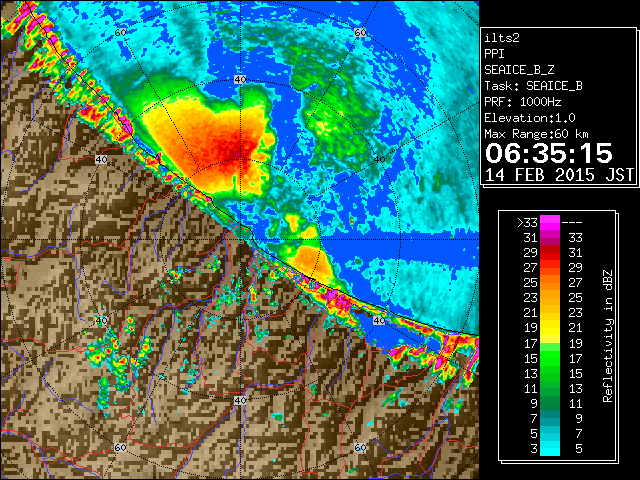Select the "PPI" scan type text
The image size is (640, 480).
(494, 54)
